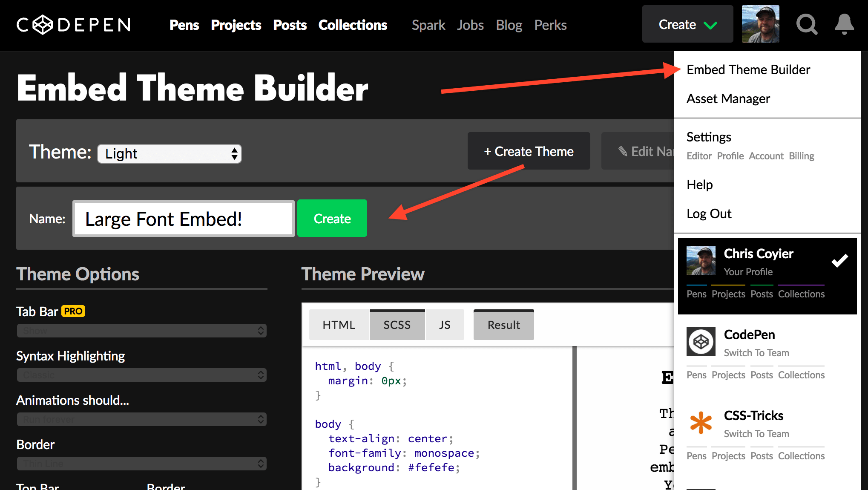Open notifications via the bell icon
The width and height of the screenshot is (868, 490).
(843, 24)
